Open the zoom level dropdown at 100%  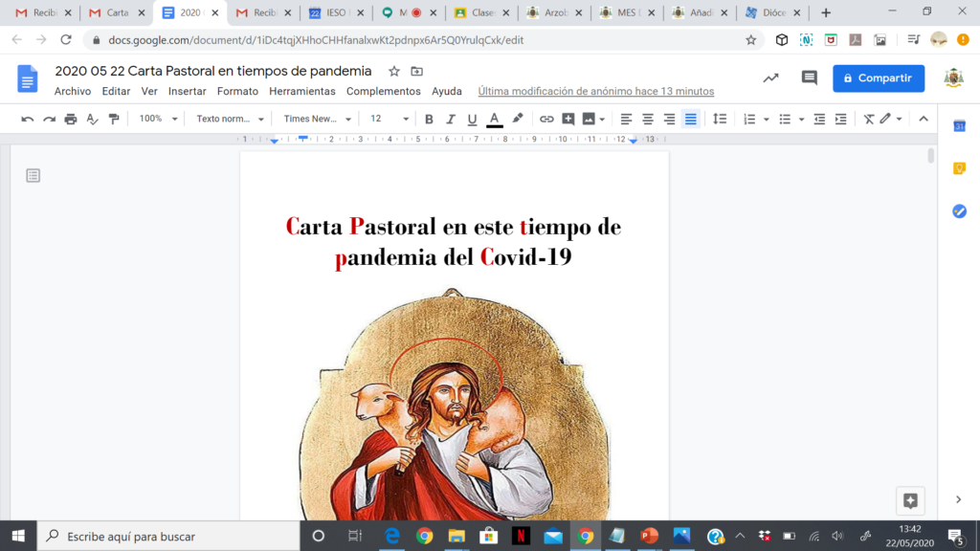click(158, 119)
